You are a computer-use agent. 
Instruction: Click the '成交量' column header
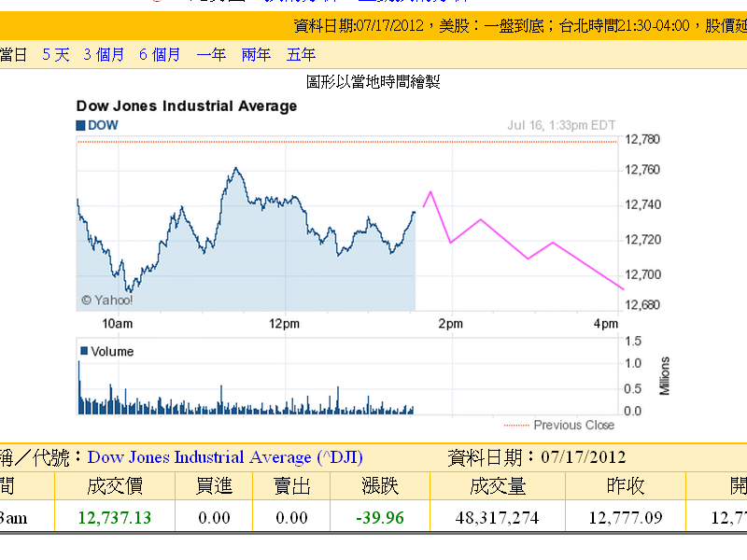tap(498, 486)
